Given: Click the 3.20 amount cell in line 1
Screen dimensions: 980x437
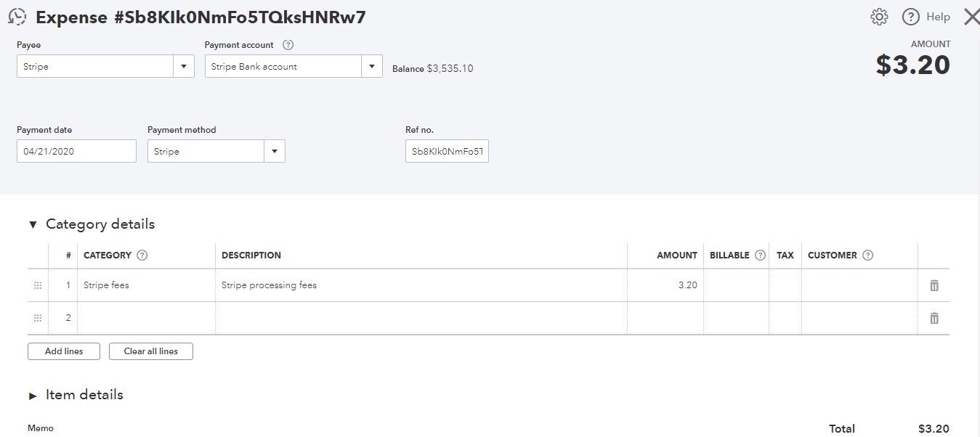Looking at the screenshot, I should [665, 285].
